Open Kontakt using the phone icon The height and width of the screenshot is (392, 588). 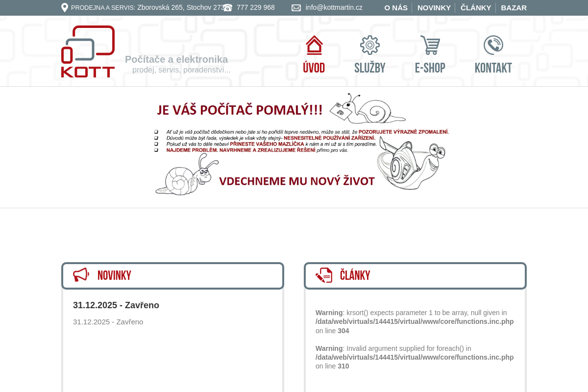(493, 45)
